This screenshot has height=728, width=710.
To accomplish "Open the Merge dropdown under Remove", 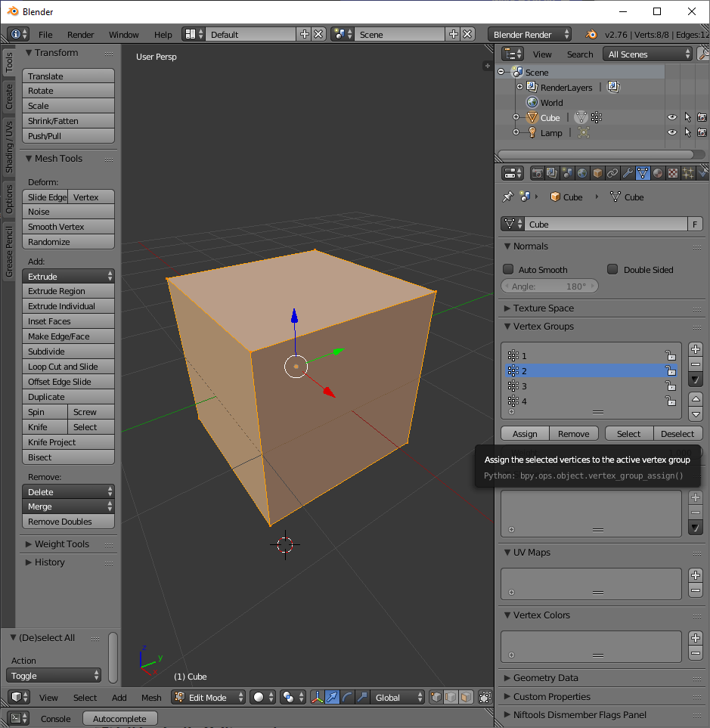I will point(68,507).
